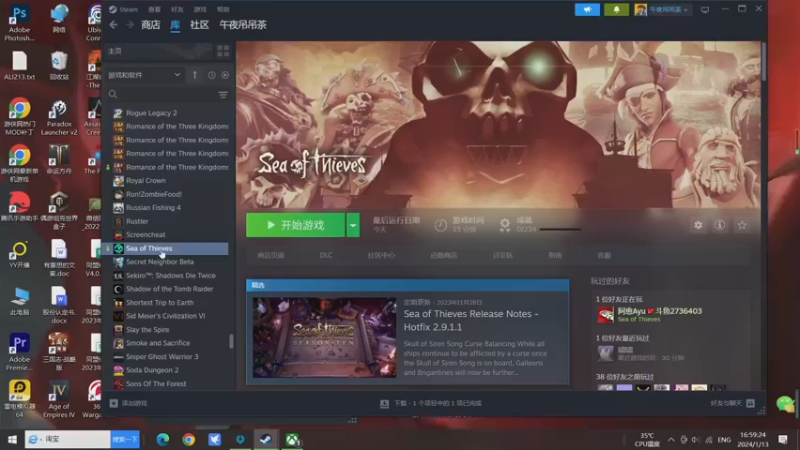The height and width of the screenshot is (450, 800).
Task: Go forward with the Steam forward arrow
Action: tap(130, 24)
